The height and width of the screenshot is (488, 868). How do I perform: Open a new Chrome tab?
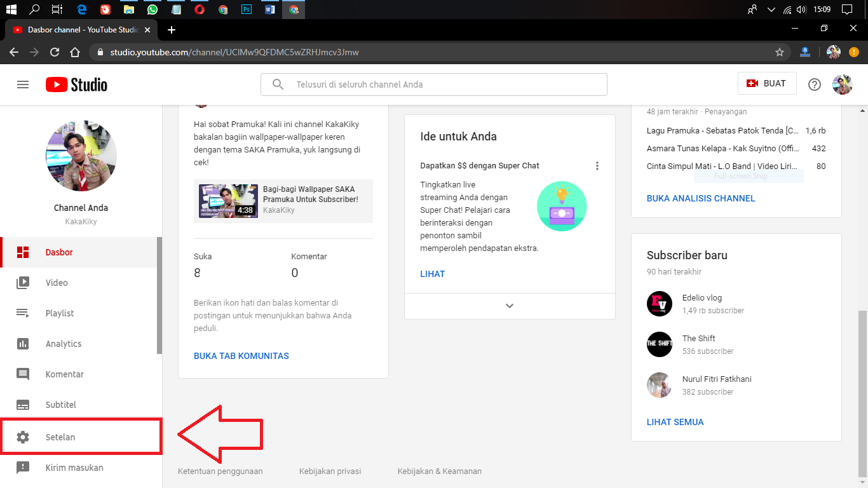171,30
